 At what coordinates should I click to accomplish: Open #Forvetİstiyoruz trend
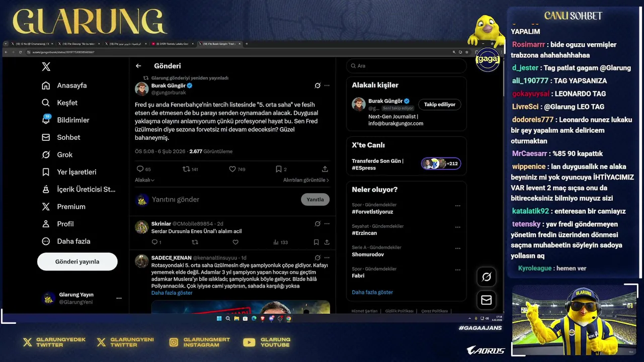pos(372,212)
